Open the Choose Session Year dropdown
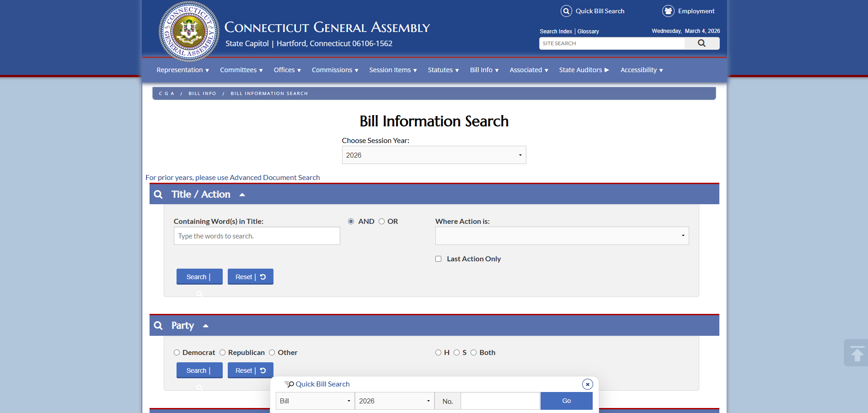The image size is (868, 413). [x=434, y=155]
